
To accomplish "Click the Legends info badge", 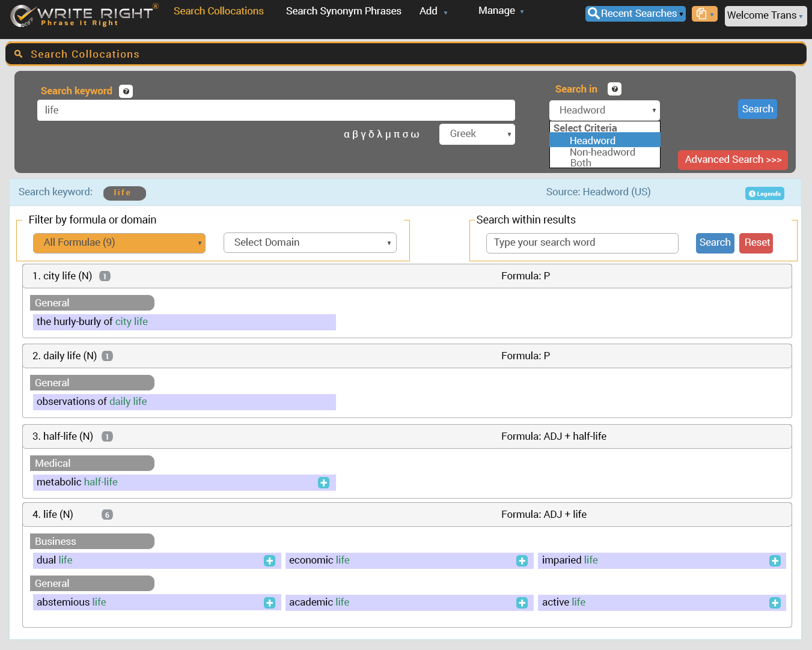I will coord(765,193).
